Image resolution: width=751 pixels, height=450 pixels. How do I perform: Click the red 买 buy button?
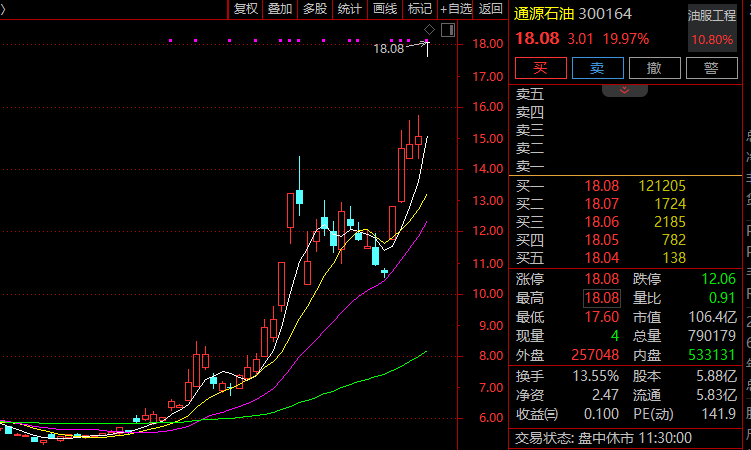click(x=540, y=68)
